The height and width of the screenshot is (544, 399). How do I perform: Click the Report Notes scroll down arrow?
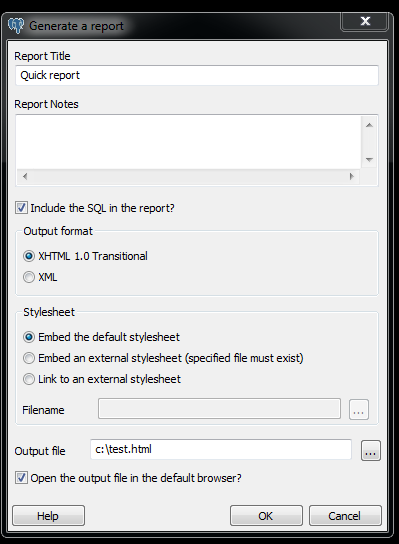coord(369,160)
